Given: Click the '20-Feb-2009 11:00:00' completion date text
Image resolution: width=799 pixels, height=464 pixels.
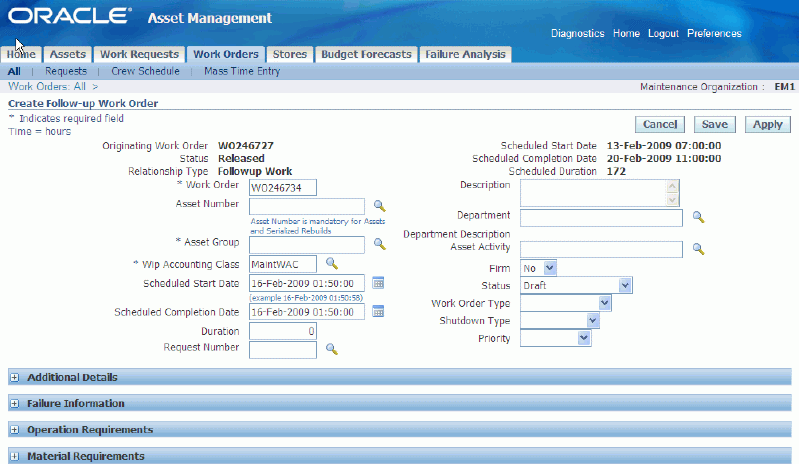Looking at the screenshot, I should 663,158.
